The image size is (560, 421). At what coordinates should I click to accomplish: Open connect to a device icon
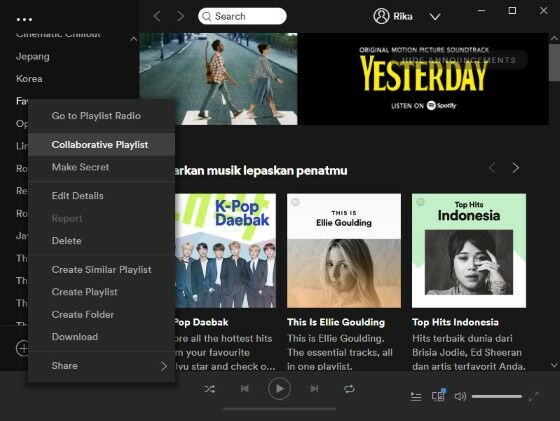[439, 396]
